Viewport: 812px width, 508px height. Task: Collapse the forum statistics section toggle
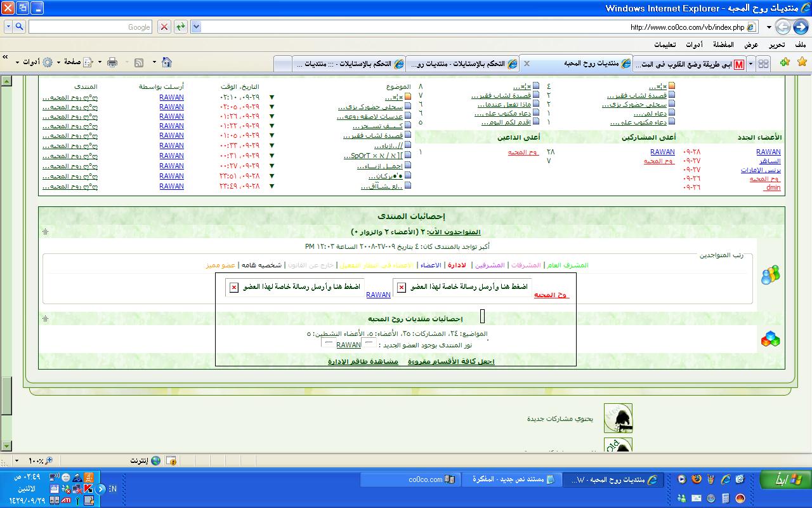coord(45,319)
